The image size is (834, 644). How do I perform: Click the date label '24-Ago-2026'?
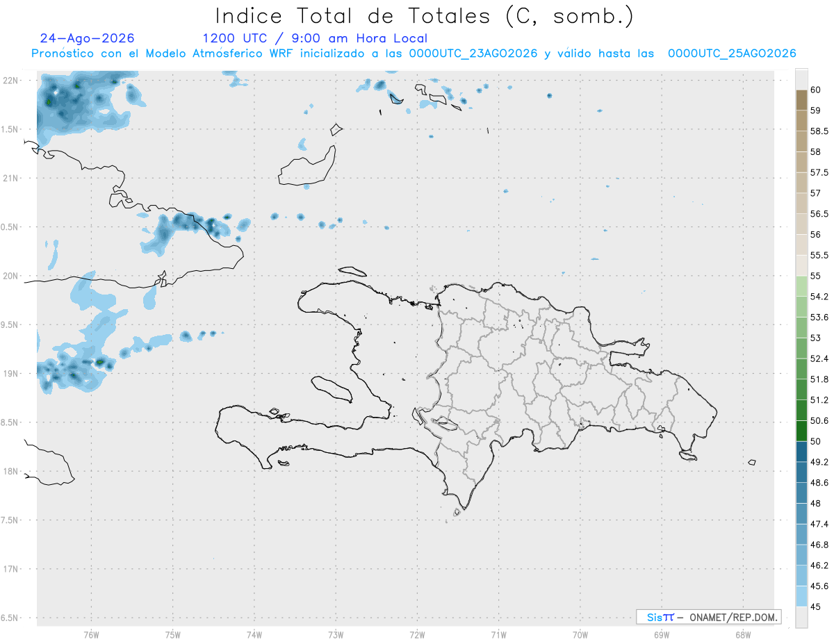(88, 38)
